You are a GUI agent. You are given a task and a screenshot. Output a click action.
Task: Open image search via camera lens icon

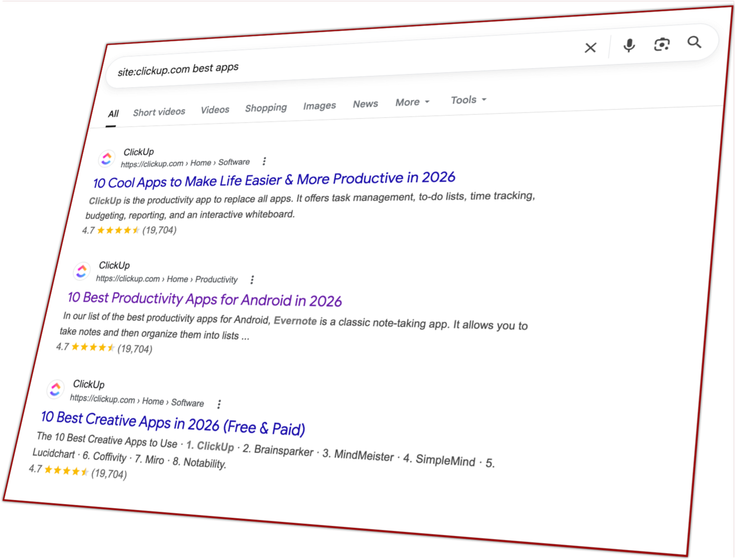pos(662,44)
